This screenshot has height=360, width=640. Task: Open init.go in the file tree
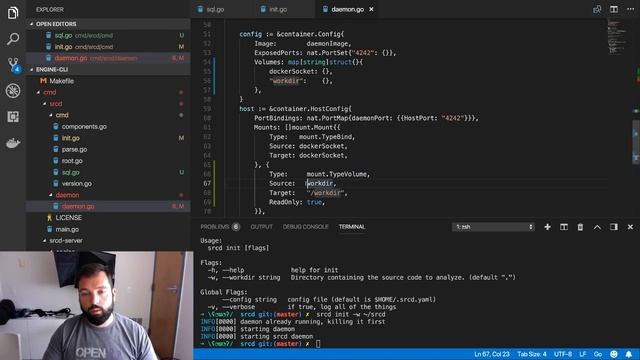[x=108, y=138]
